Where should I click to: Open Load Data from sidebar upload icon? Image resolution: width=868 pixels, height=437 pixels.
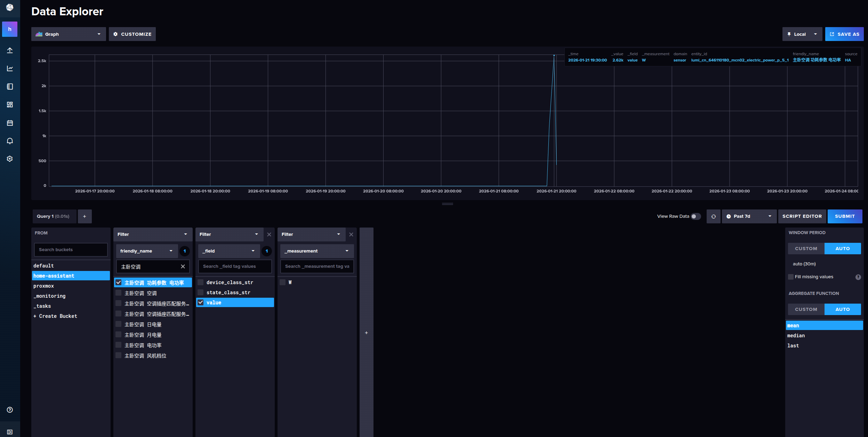[10, 50]
